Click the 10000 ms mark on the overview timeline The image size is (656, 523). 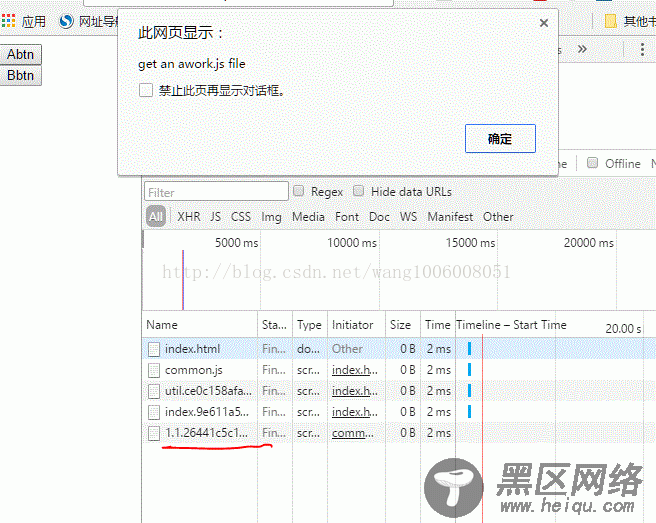(x=351, y=243)
